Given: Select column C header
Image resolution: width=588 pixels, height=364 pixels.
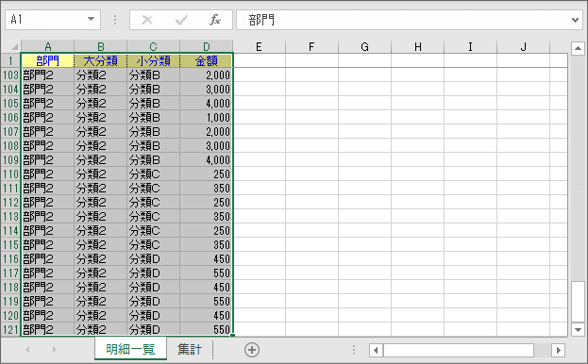Looking at the screenshot, I should (154, 47).
